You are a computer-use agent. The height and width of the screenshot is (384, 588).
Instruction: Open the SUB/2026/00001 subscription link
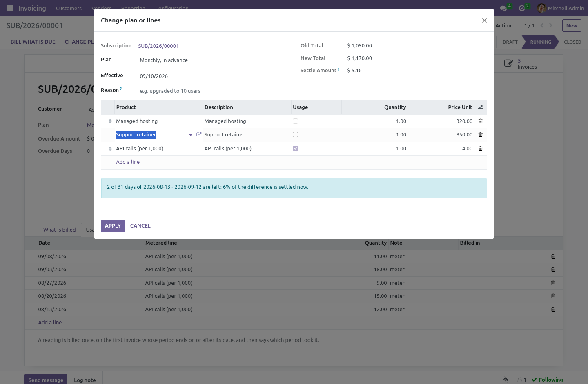point(158,46)
